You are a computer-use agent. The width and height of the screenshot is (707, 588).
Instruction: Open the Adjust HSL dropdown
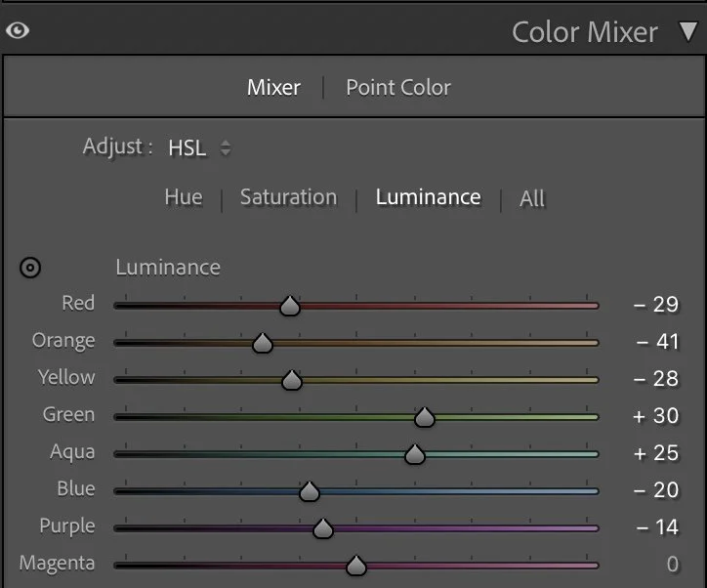point(200,147)
